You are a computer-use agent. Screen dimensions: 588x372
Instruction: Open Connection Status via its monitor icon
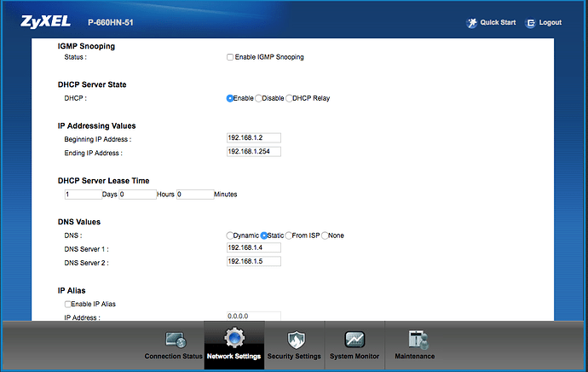[174, 339]
